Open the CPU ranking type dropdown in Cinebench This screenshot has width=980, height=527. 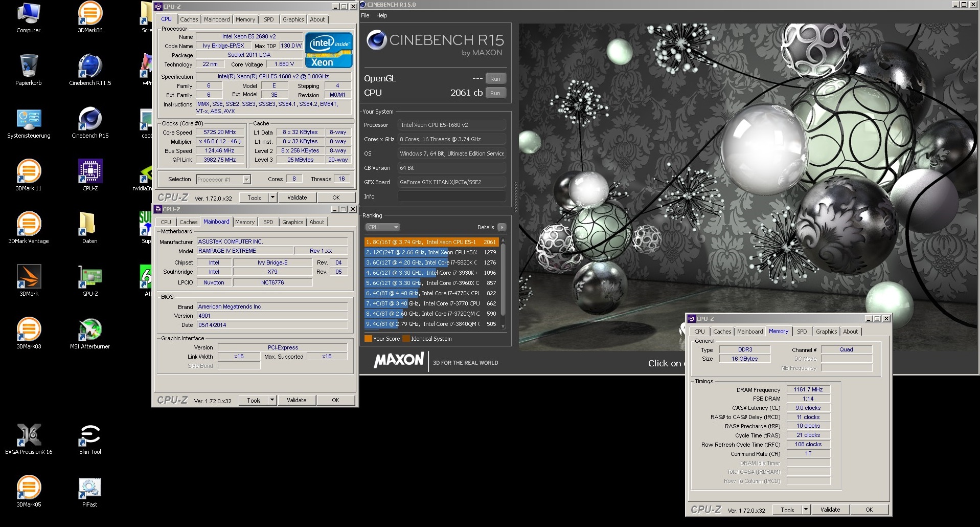(382, 227)
